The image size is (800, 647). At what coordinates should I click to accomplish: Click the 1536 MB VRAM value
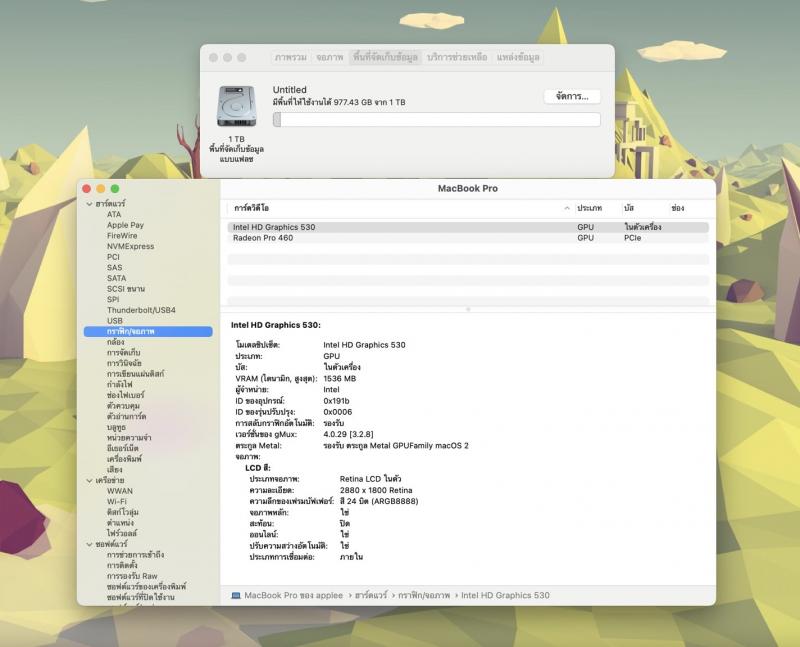340,379
